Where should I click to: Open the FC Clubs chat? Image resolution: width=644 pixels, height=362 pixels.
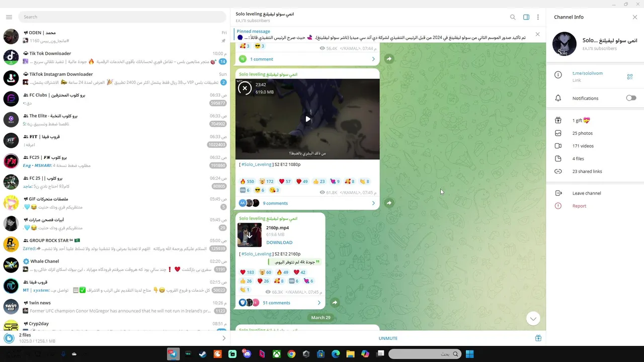(115, 99)
